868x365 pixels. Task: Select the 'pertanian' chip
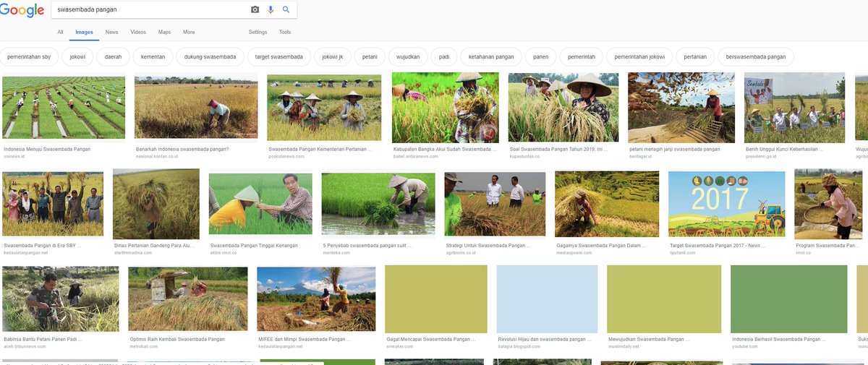tap(695, 56)
